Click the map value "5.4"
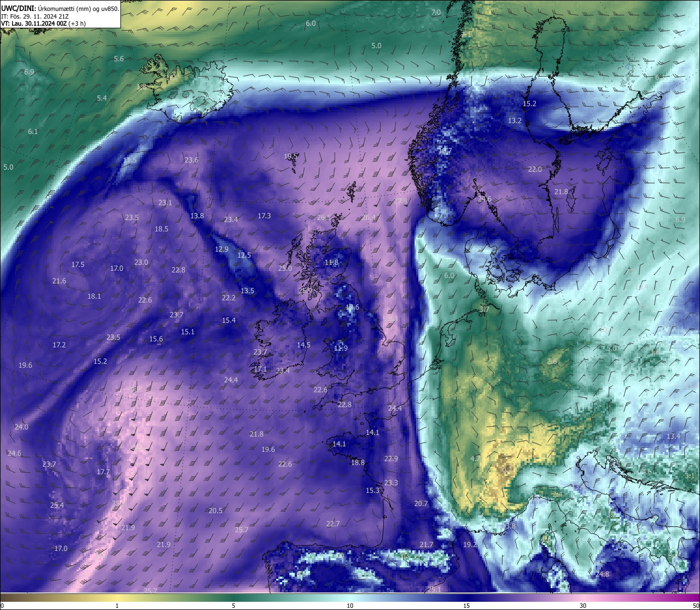 (102, 98)
